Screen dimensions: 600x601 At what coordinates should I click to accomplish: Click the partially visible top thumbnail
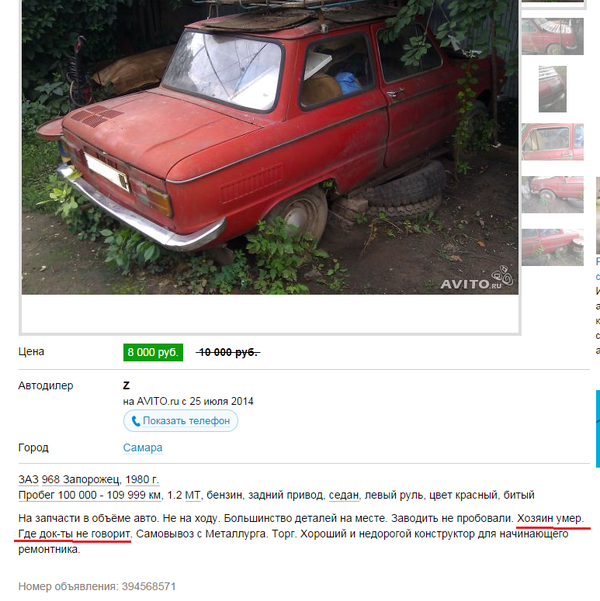pyautogui.click(x=552, y=1)
